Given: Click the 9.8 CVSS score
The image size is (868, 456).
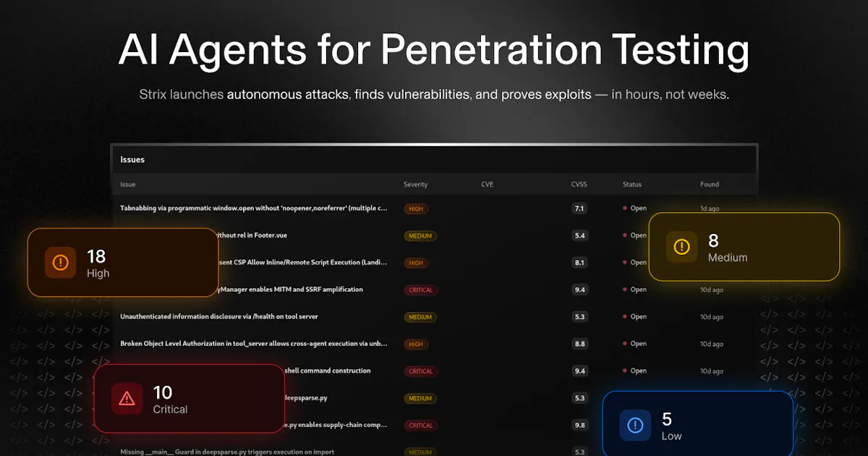Looking at the screenshot, I should (x=579, y=425).
